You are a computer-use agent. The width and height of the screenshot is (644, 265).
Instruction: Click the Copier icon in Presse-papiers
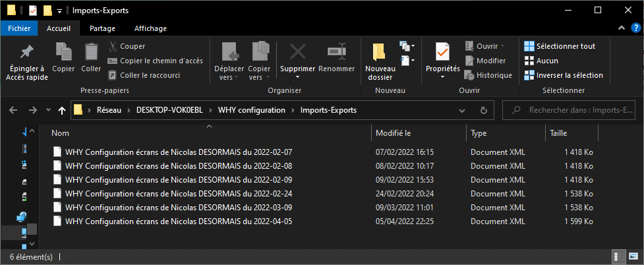[x=63, y=52]
